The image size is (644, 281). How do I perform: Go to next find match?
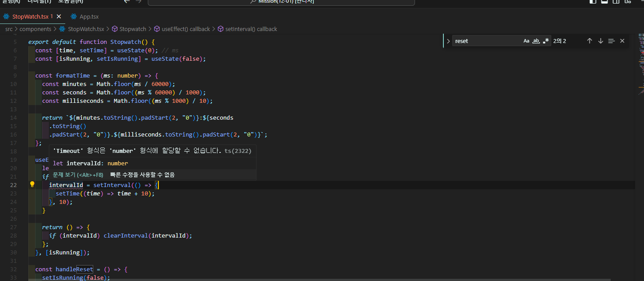point(601,41)
